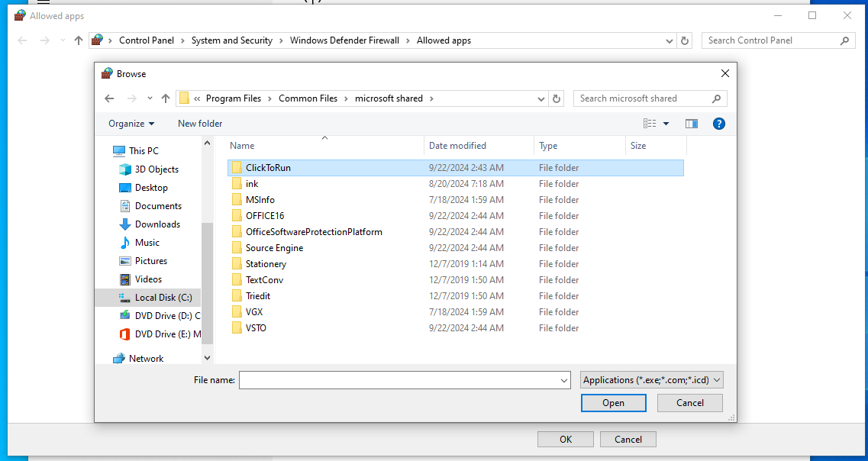Screen dimensions: 868x461
Task: Refresh the Allowed apps window
Action: [684, 40]
